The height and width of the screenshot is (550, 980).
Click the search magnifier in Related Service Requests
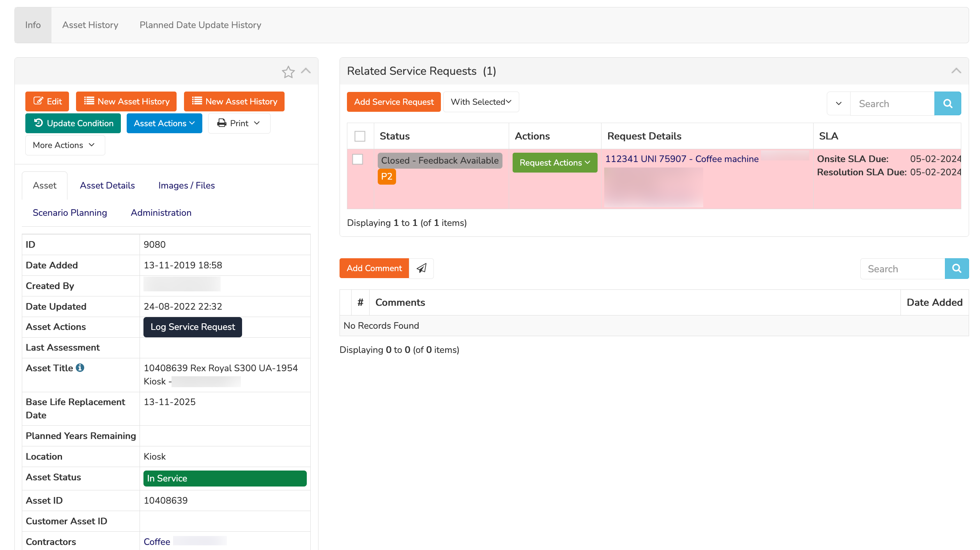click(948, 103)
